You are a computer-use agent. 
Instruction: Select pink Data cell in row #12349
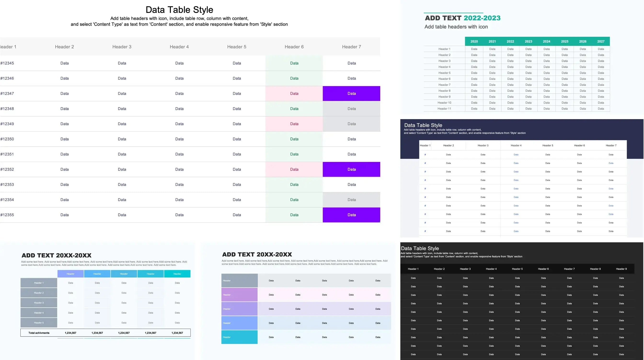[294, 124]
